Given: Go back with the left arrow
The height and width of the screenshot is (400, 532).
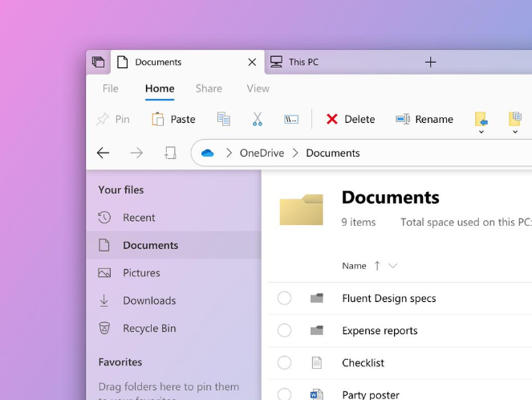Looking at the screenshot, I should [103, 153].
